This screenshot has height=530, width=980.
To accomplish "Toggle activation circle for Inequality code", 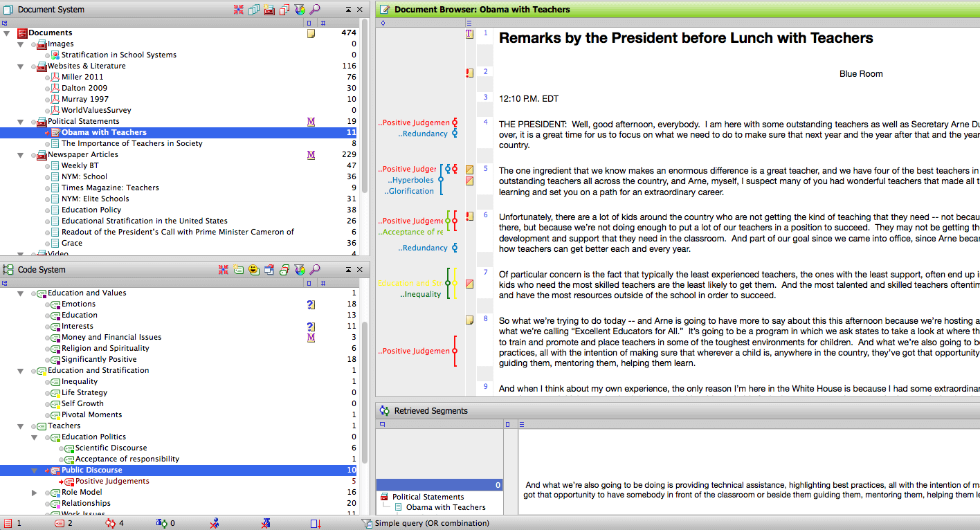I will click(x=48, y=381).
